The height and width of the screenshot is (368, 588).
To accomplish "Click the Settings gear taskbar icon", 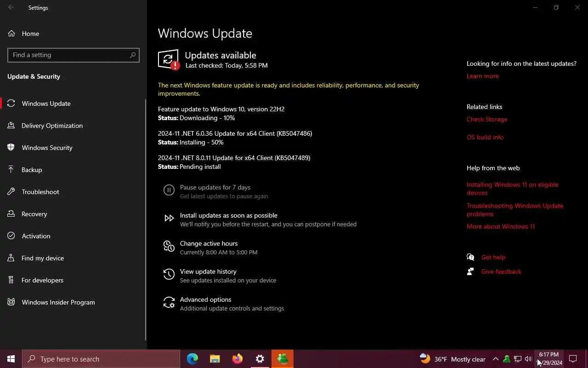I will tap(260, 359).
